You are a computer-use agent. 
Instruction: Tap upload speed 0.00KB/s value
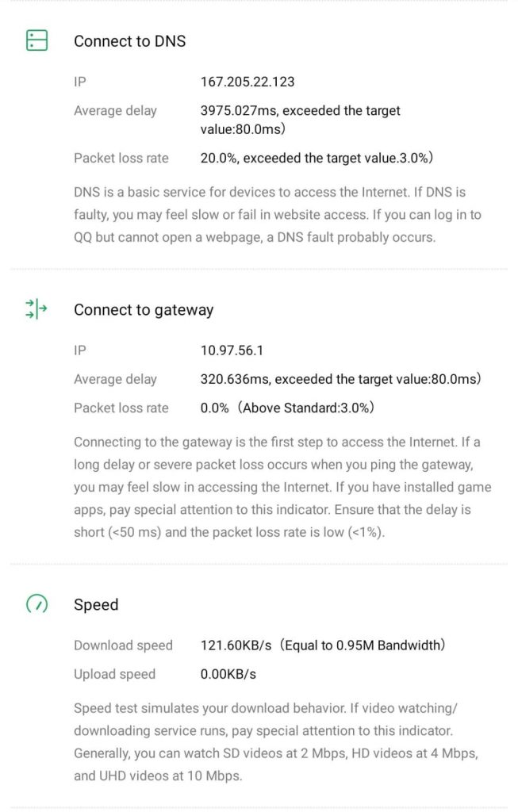[228, 674]
